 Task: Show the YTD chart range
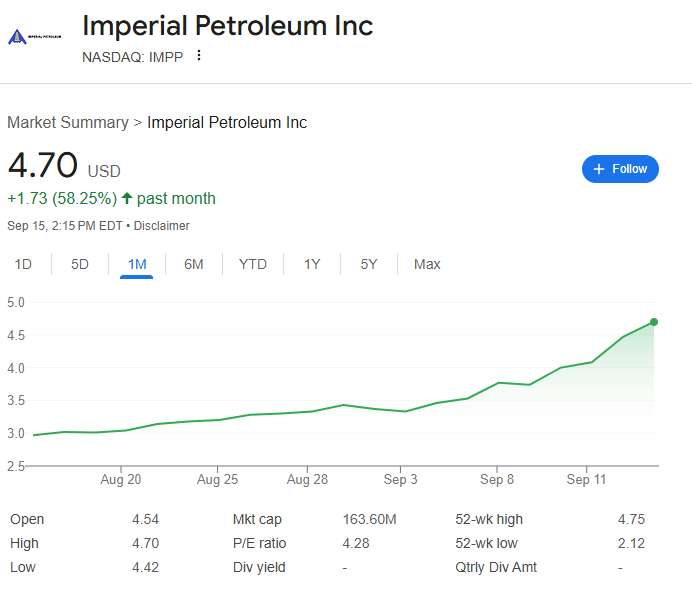(x=253, y=264)
